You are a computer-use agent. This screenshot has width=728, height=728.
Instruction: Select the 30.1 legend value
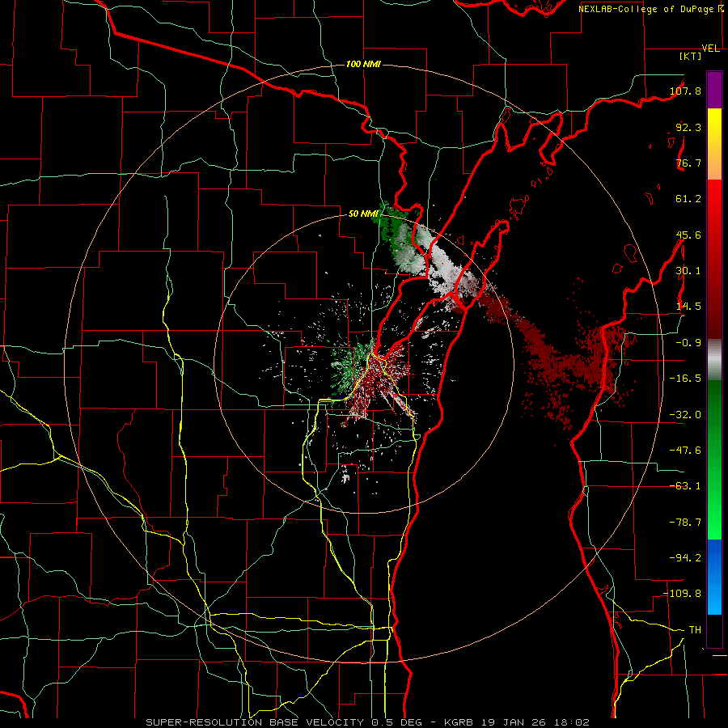[x=688, y=271]
